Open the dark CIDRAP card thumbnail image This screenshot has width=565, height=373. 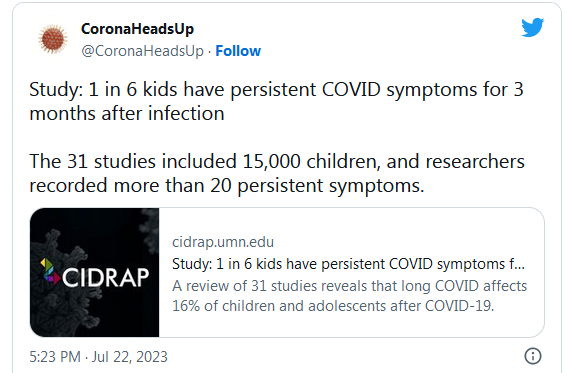[x=94, y=272]
